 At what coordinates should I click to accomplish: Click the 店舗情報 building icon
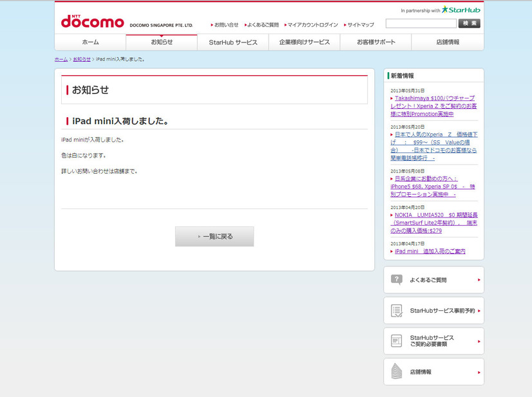[x=396, y=371]
